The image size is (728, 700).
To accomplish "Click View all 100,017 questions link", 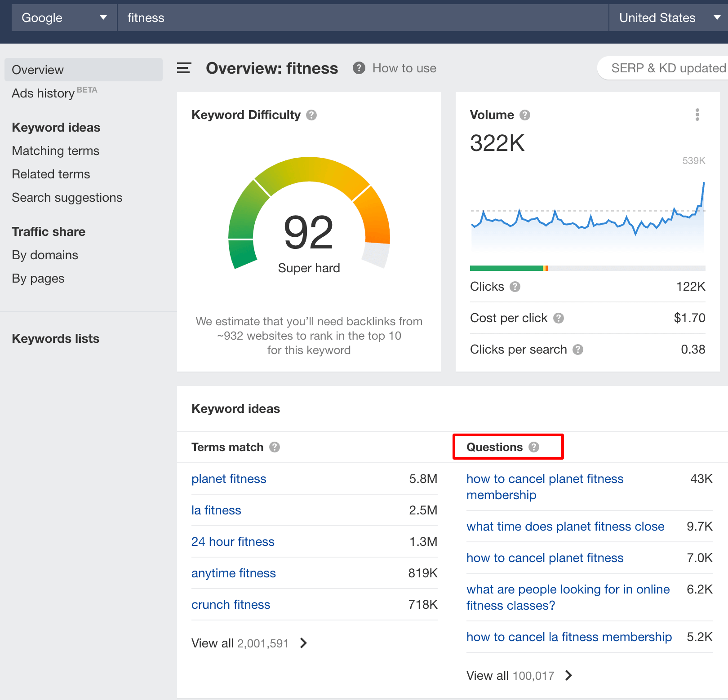I will [510, 676].
